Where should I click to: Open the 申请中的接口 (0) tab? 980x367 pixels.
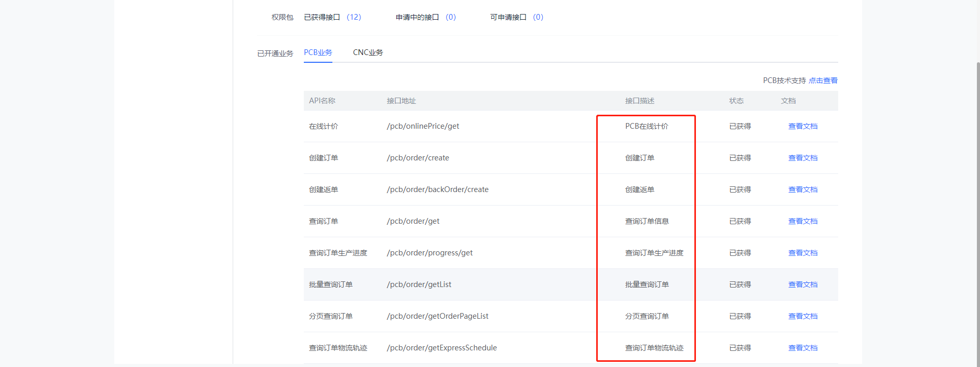(425, 17)
